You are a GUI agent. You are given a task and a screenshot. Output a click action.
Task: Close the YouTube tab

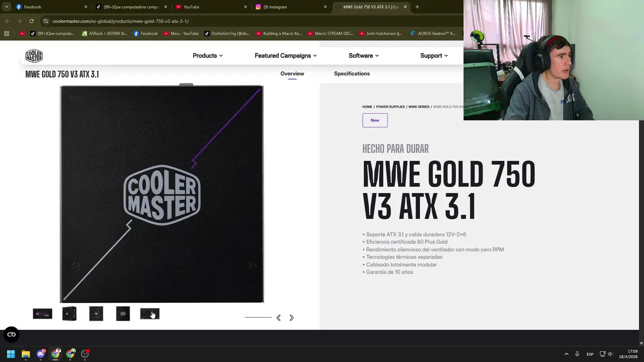(246, 7)
